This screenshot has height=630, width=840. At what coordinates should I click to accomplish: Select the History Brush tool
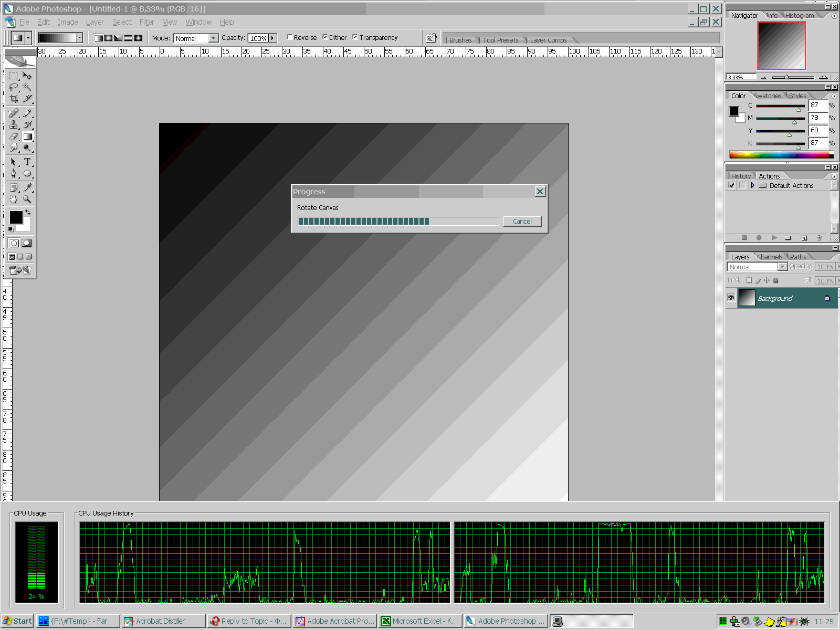(27, 124)
